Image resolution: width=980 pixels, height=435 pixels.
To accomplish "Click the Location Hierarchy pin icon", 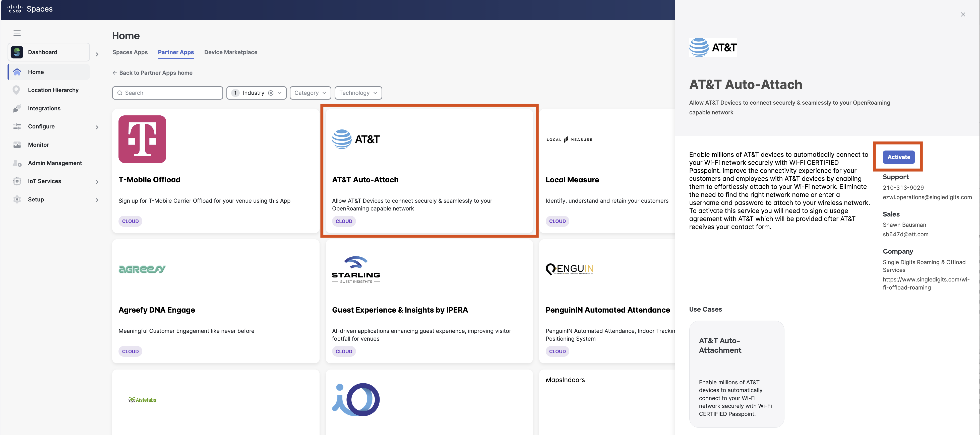I will (x=16, y=90).
